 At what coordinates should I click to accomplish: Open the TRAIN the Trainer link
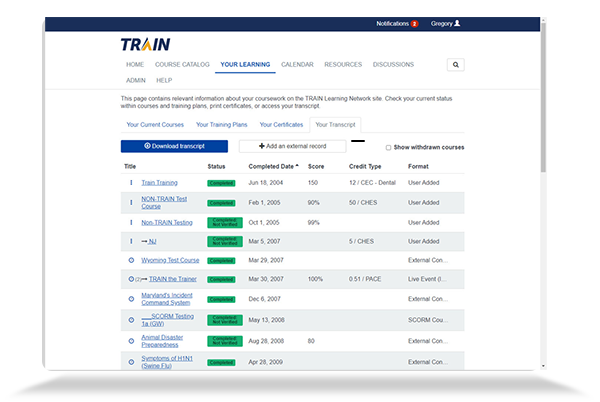(173, 279)
